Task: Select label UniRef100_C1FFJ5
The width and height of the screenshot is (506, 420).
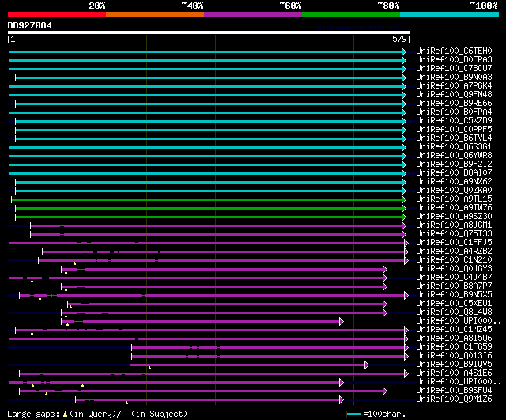Action: (x=454, y=243)
